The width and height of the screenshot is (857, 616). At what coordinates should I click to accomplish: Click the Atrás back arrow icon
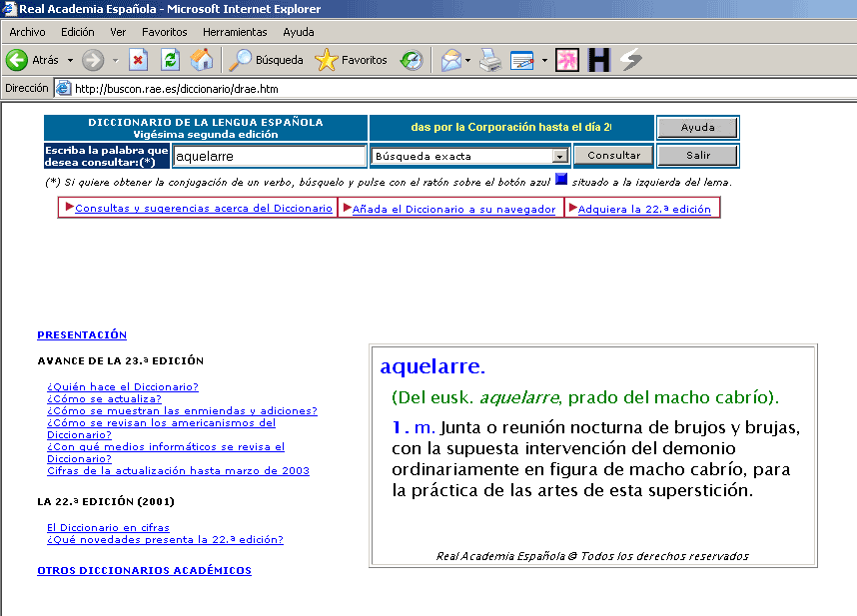coord(17,60)
